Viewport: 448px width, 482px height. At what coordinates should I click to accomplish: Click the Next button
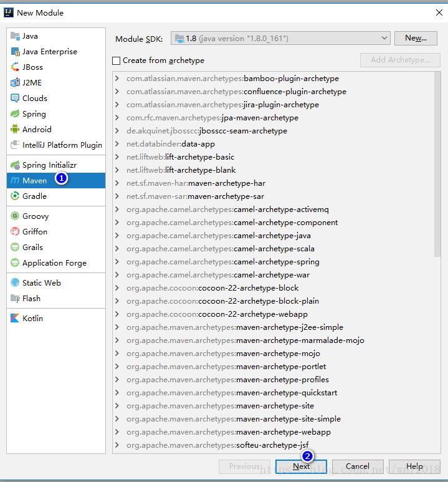pos(302,466)
